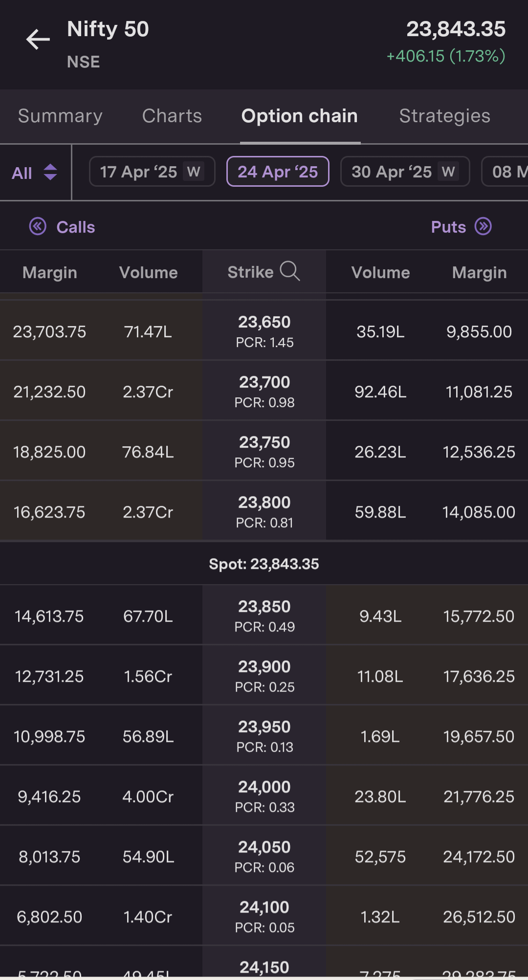Viewport: 528px width, 980px height.
Task: Select the 24 Apr '25 expiry chip
Action: click(278, 172)
